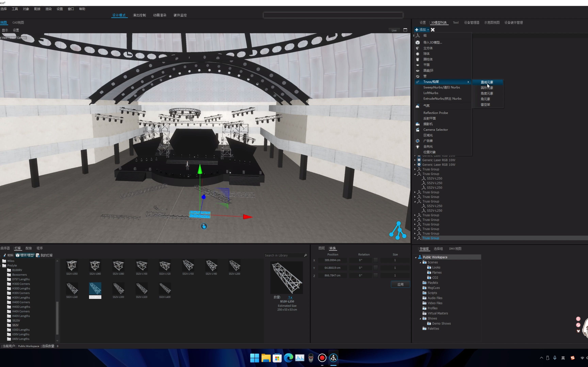588x367 pixels.
Task: Select the SS2V-L250 thumbnail in library
Action: (95, 289)
